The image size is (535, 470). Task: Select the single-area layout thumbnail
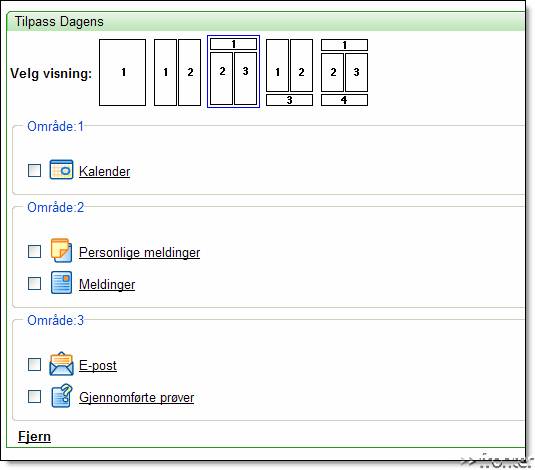[x=122, y=72]
